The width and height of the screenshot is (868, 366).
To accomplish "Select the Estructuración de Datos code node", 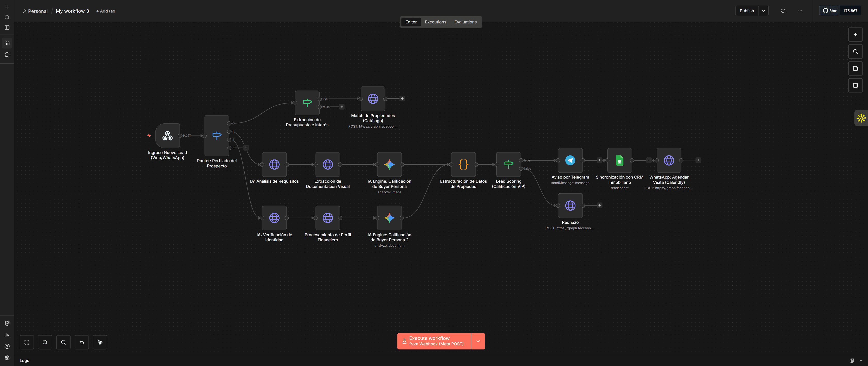I will coord(463,164).
